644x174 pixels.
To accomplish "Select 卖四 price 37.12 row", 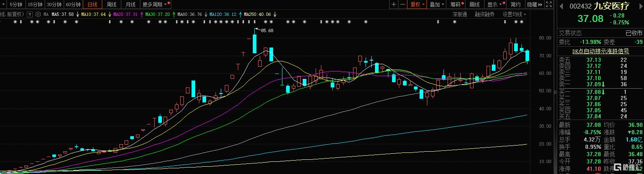I will [600, 66].
